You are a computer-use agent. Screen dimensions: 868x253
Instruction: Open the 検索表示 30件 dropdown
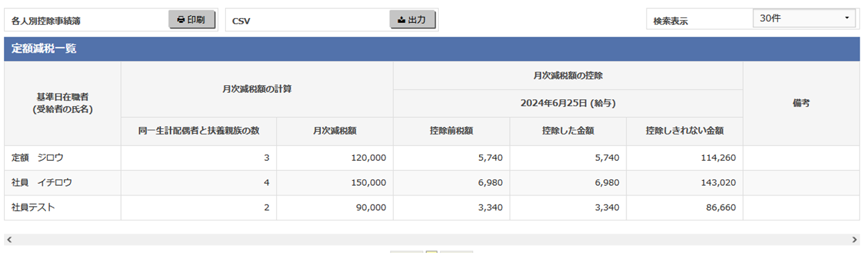pyautogui.click(x=804, y=19)
